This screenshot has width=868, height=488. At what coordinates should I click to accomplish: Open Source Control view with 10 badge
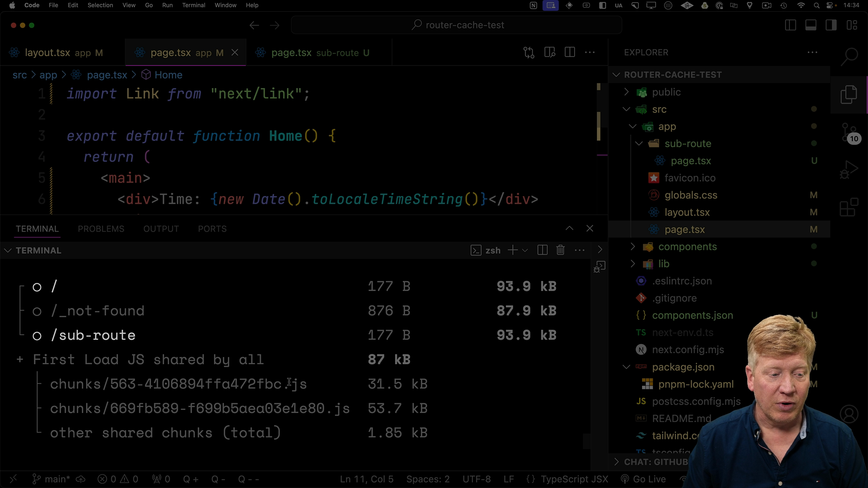pyautogui.click(x=849, y=133)
